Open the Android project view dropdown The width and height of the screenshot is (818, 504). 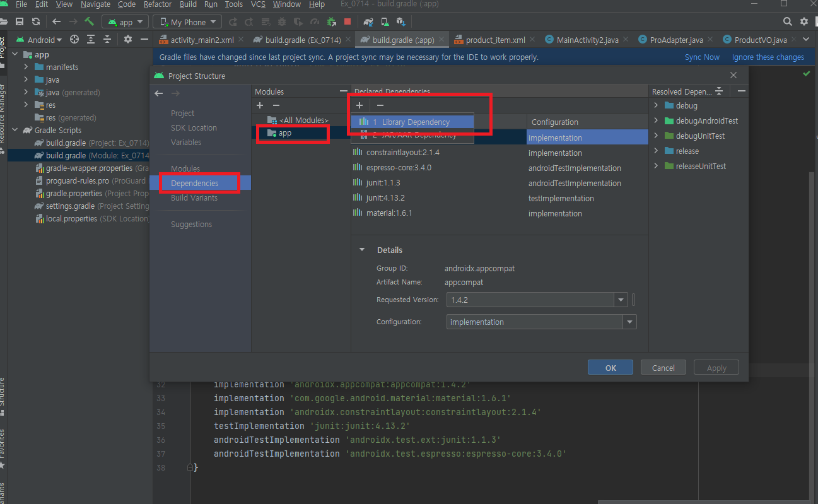39,40
